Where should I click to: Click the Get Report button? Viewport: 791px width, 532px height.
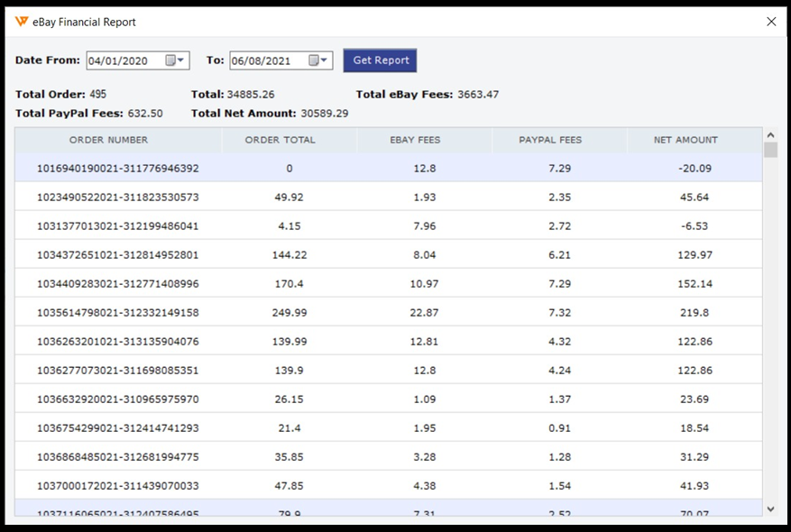(x=380, y=60)
